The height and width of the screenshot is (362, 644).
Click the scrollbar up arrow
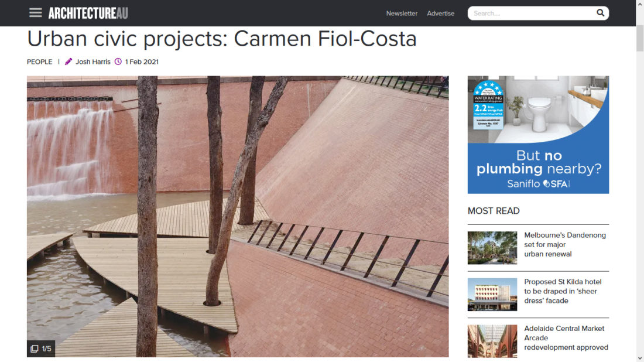(x=640, y=4)
